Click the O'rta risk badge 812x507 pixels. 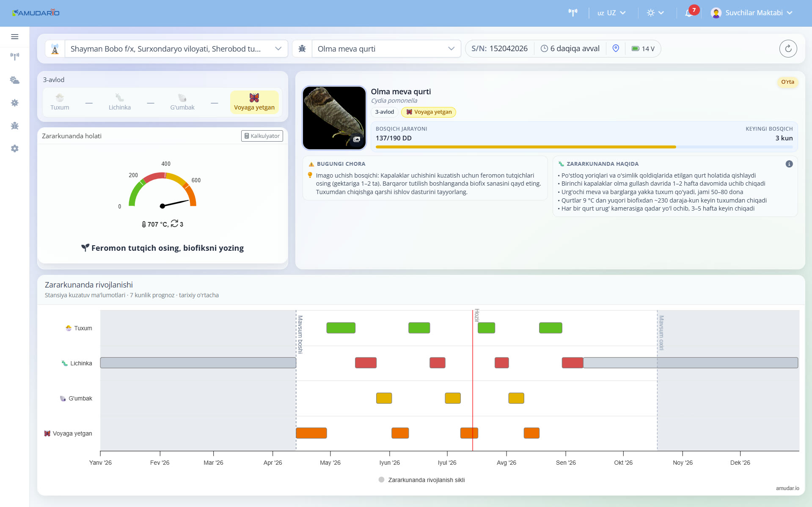click(x=787, y=82)
